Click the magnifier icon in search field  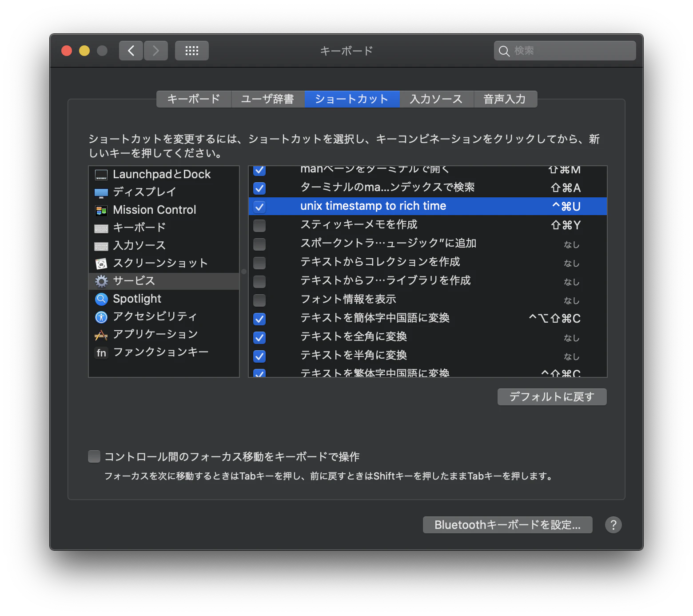[504, 51]
